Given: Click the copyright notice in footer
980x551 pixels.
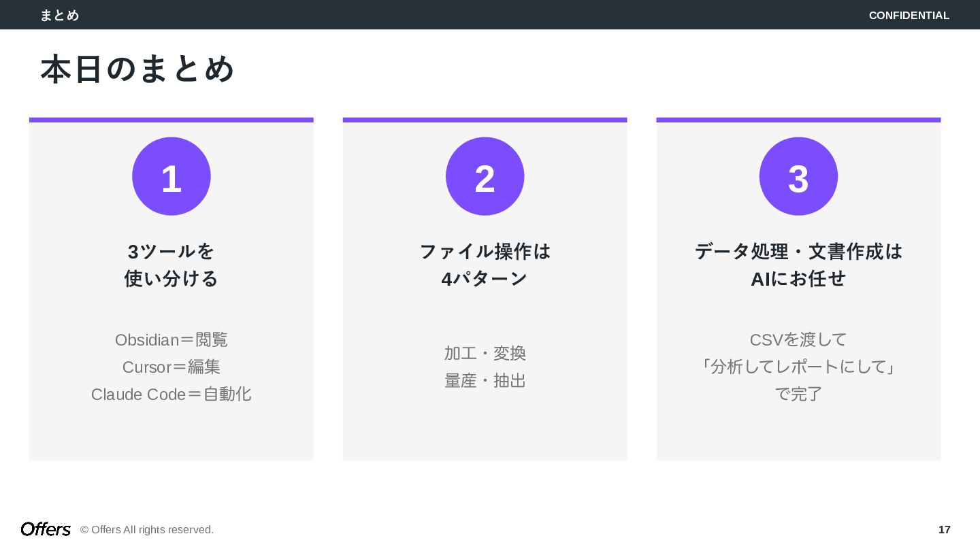Looking at the screenshot, I should (x=147, y=530).
